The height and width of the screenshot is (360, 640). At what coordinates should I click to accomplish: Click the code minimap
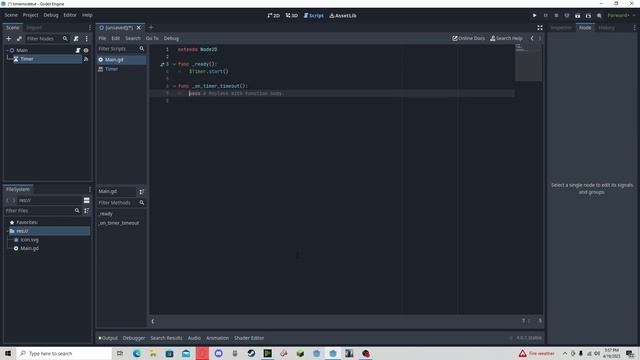tap(528, 62)
